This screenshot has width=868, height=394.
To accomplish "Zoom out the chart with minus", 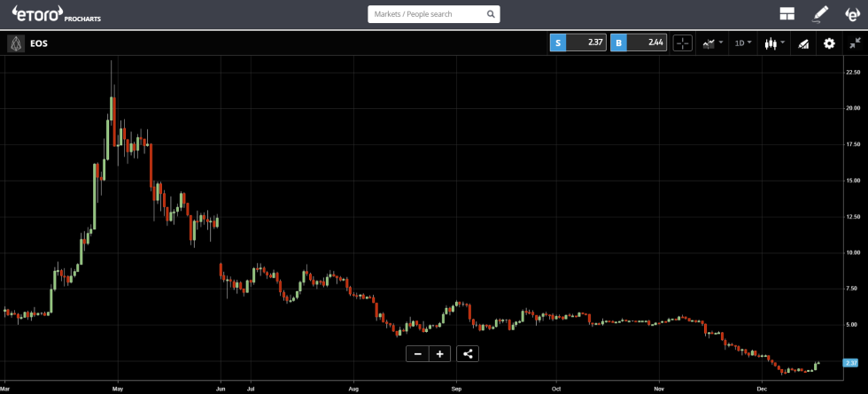I will (417, 354).
